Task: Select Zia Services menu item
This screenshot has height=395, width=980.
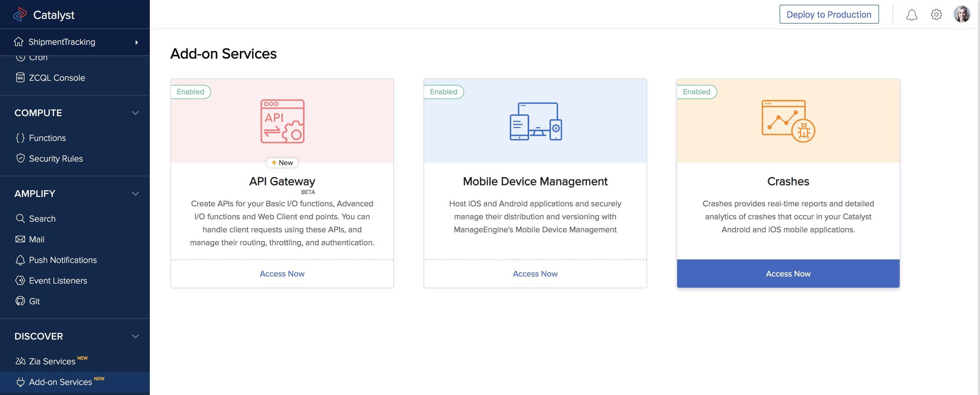Action: [52, 361]
